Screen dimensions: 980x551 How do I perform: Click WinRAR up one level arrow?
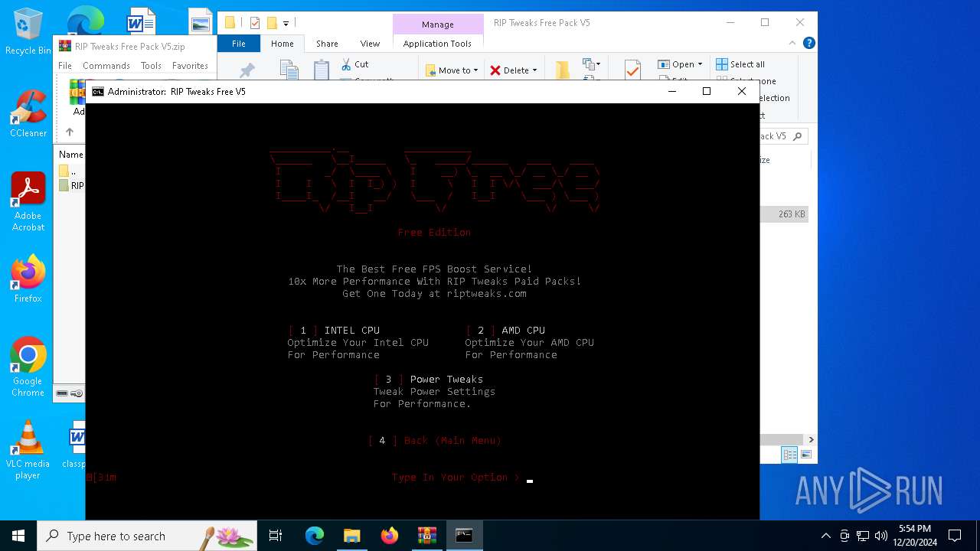pyautogui.click(x=70, y=132)
